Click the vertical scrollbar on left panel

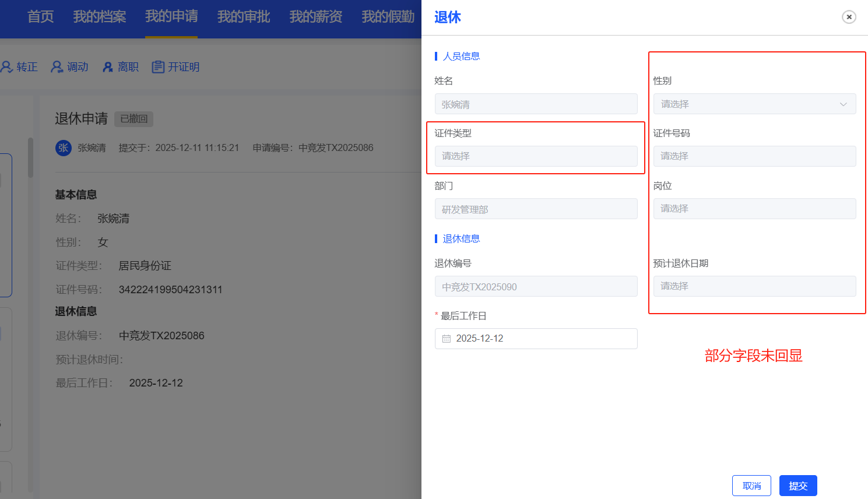pos(30,157)
